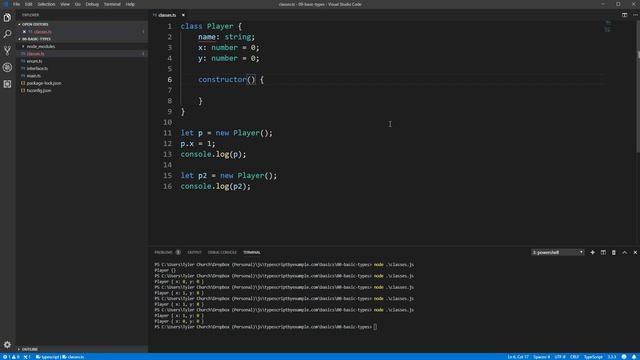Image resolution: width=640 pixels, height=360 pixels.
Task: Click the typescript | classes.ts status bar item
Action: (60, 357)
